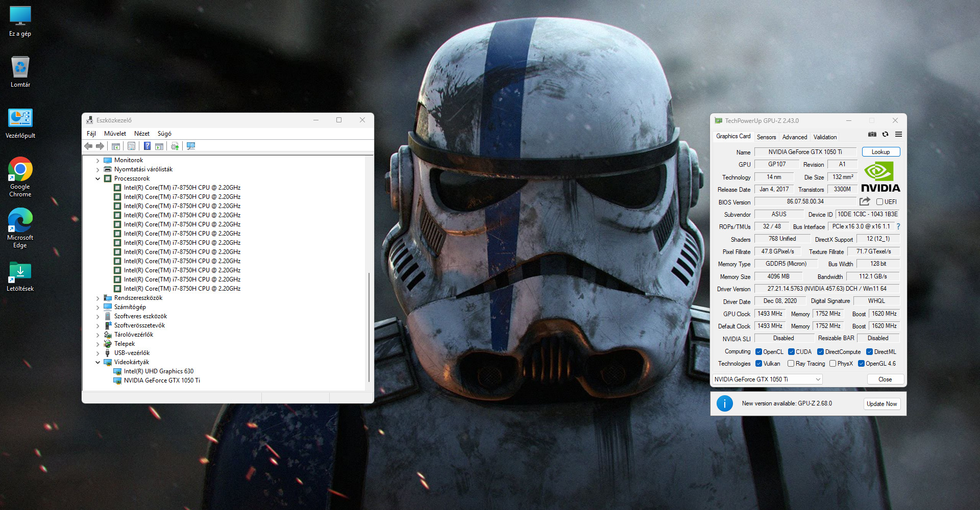Click the scan for hardware changes icon
The image size is (980, 510).
pos(191,146)
